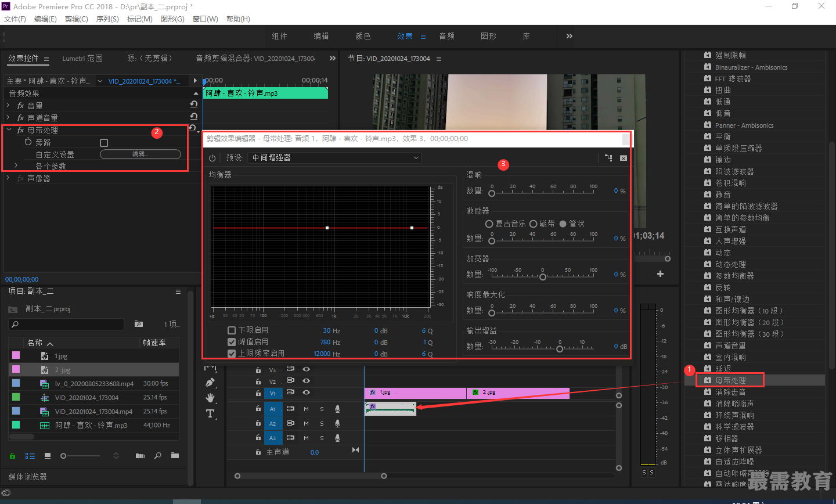The image size is (836, 504).
Task: Open program monitor panel menu
Action: pos(439,59)
